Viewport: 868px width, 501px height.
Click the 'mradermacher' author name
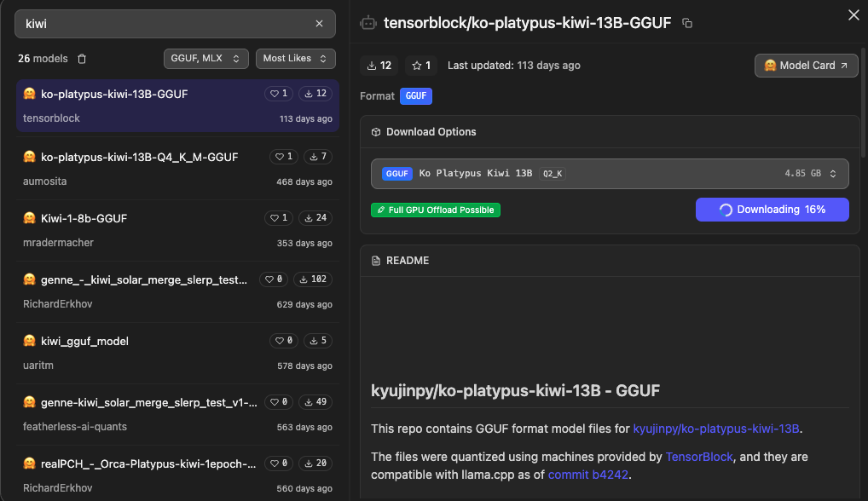click(x=58, y=243)
